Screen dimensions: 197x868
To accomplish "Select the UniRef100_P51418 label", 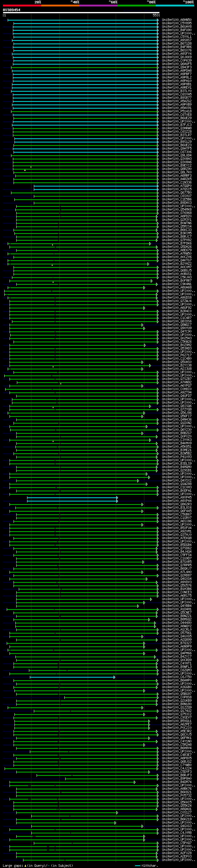I will click(x=176, y=111).
